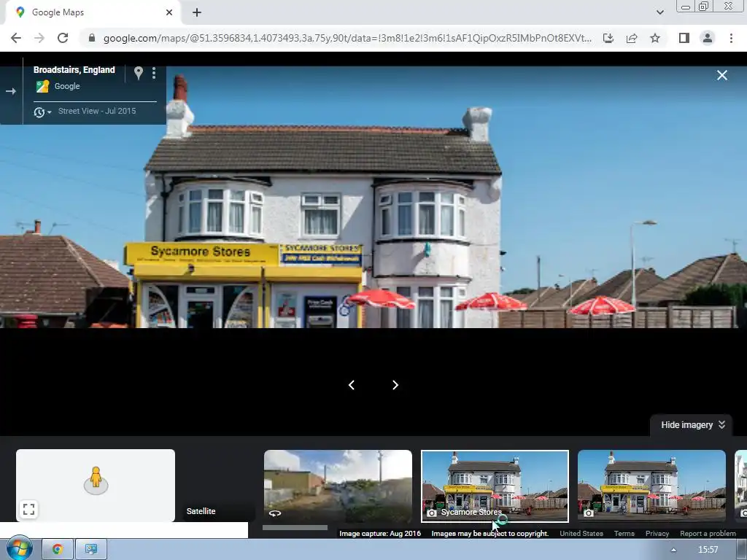Viewport: 747px width, 560px height.
Task: Bookmark this page with the star icon
Action: click(655, 38)
